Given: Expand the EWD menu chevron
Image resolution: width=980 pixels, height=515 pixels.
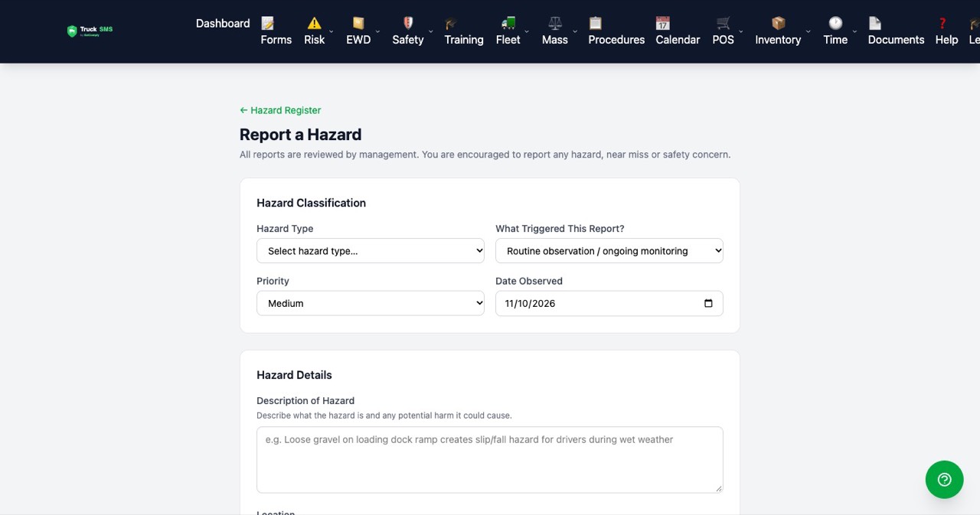Looking at the screenshot, I should [x=377, y=31].
